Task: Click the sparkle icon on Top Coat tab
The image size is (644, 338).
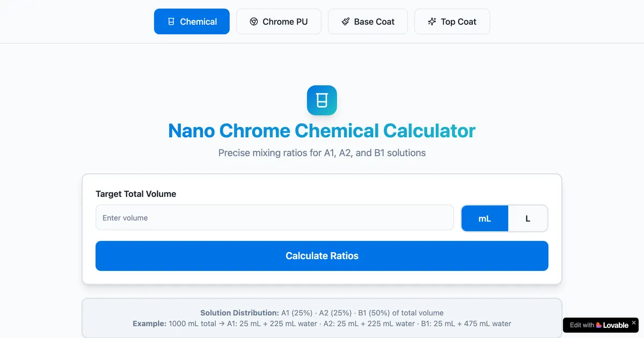Action: 431,21
